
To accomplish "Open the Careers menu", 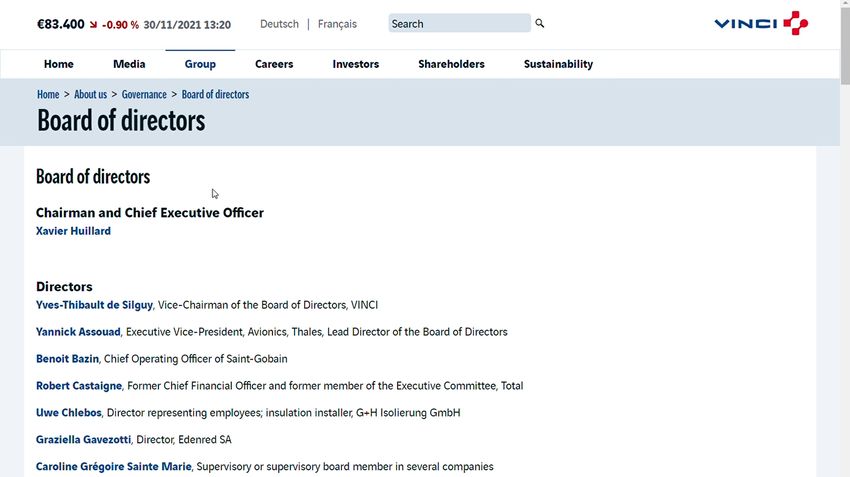I will 274,64.
